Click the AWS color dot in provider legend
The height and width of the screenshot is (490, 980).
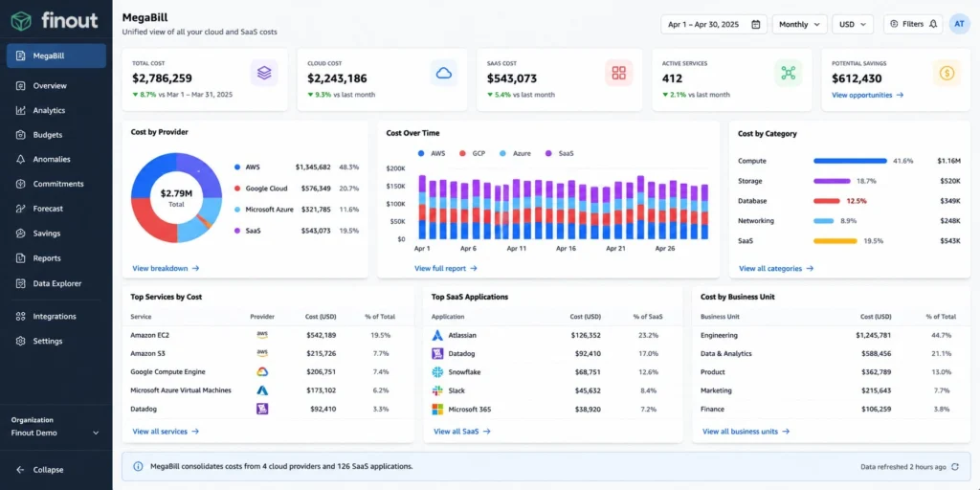click(x=237, y=167)
